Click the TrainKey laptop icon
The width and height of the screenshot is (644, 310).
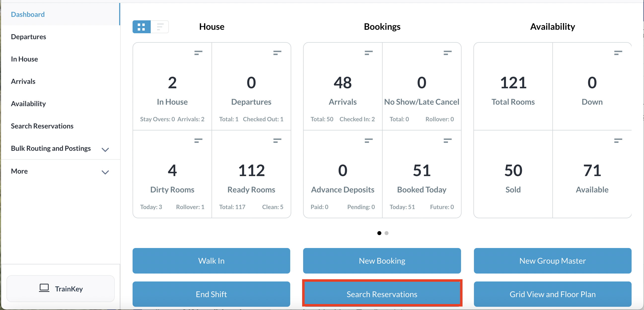(44, 288)
